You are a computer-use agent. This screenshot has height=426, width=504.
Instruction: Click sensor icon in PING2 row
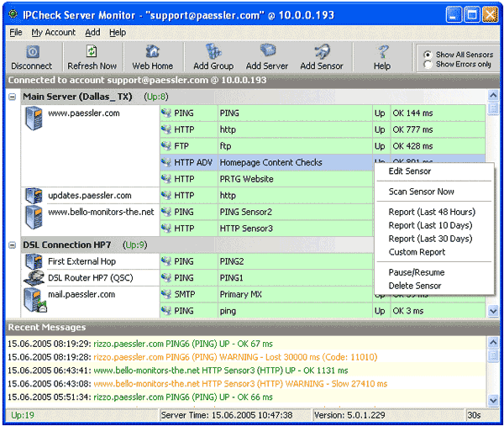pos(165,261)
